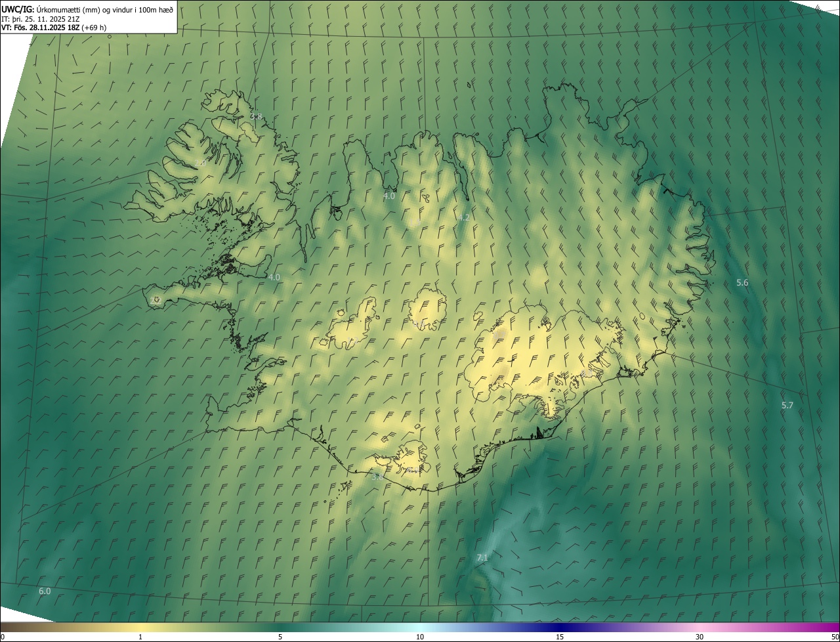Click the 5.7 value southeast of Iceland
Screen dimensions: 840x642
[x=787, y=406]
